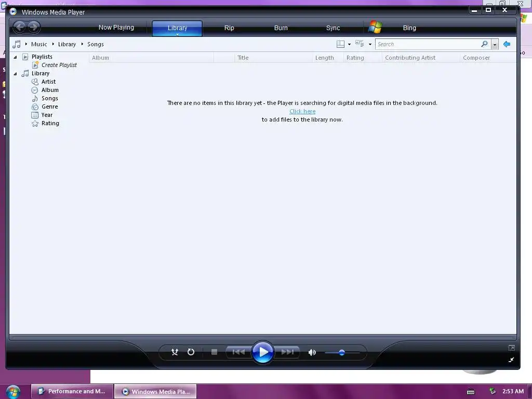Click the Stop playback button

(214, 352)
